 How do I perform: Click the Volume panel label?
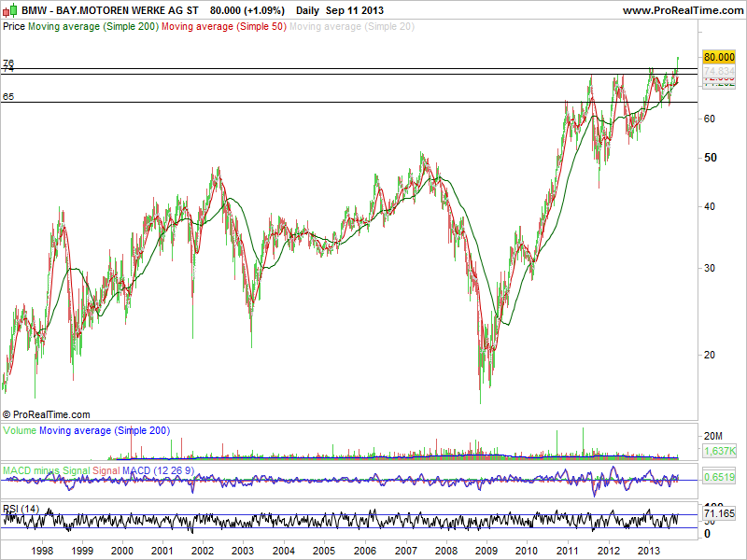tap(20, 430)
